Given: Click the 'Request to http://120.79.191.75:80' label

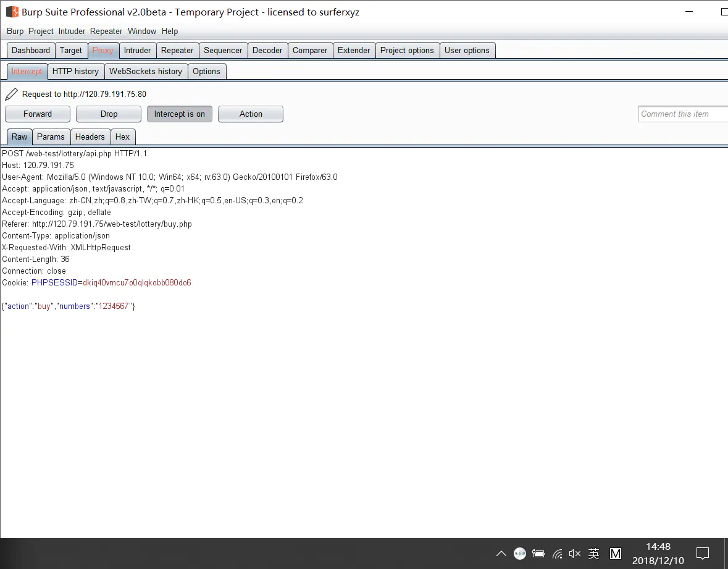Looking at the screenshot, I should click(84, 95).
